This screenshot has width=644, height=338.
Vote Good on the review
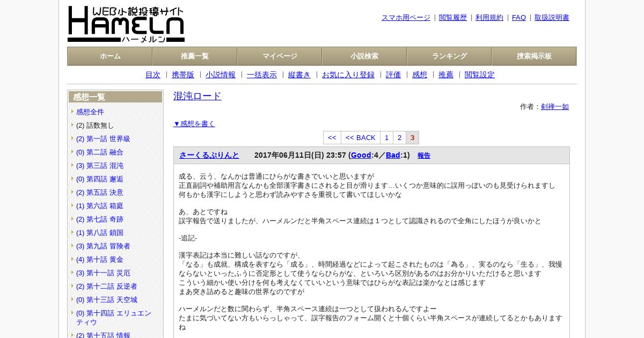click(361, 155)
